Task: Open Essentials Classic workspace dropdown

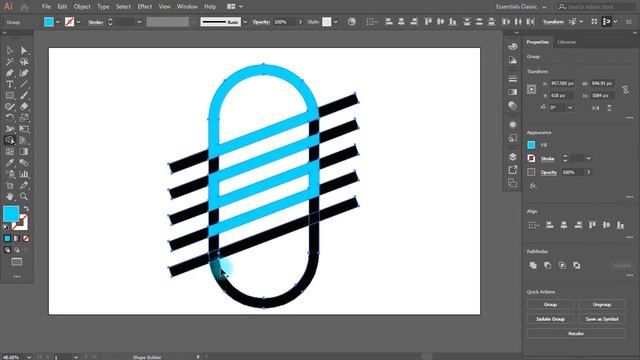Action: point(521,7)
